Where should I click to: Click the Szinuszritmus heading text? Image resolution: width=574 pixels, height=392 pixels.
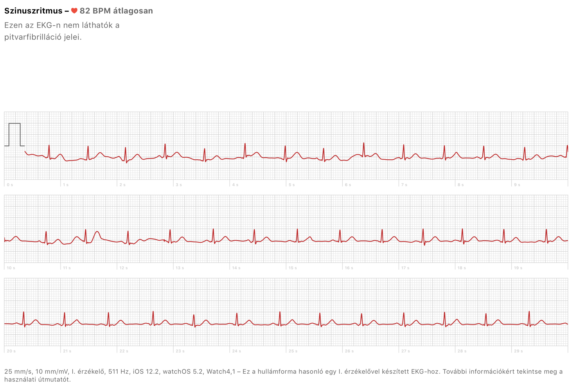33,11
